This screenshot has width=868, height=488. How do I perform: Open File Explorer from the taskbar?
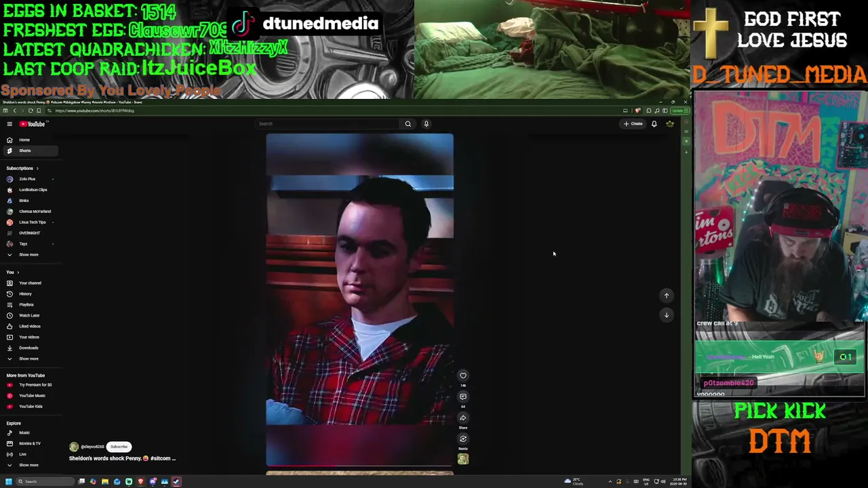(105, 482)
